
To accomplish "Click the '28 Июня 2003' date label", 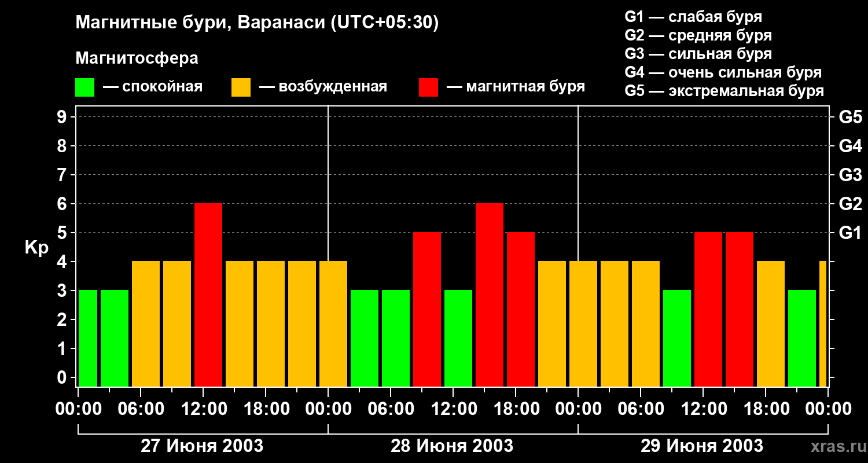I will click(x=452, y=446).
